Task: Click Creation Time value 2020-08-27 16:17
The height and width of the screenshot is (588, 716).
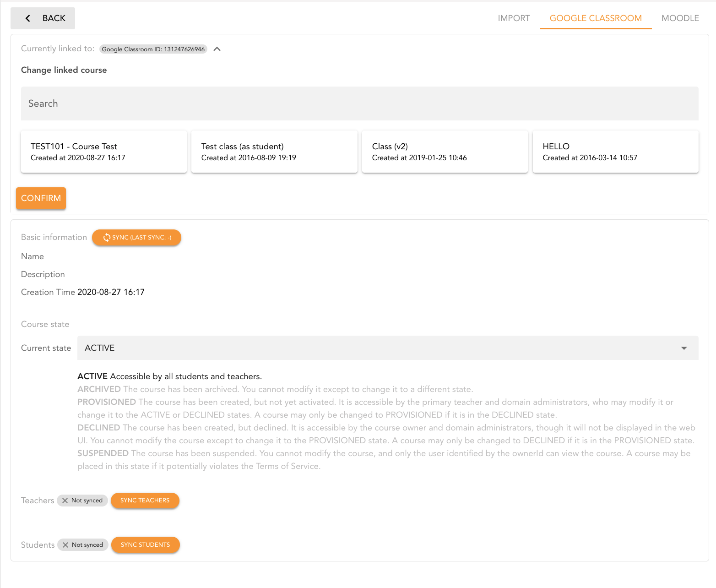Action: tap(111, 292)
